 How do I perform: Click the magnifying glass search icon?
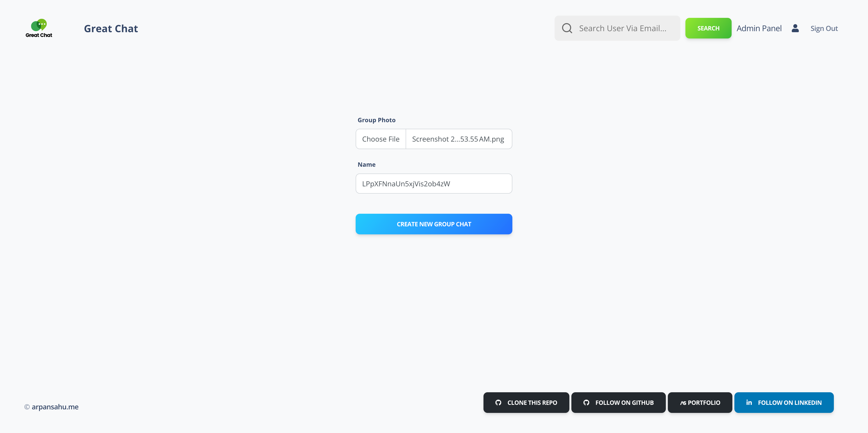(x=567, y=28)
